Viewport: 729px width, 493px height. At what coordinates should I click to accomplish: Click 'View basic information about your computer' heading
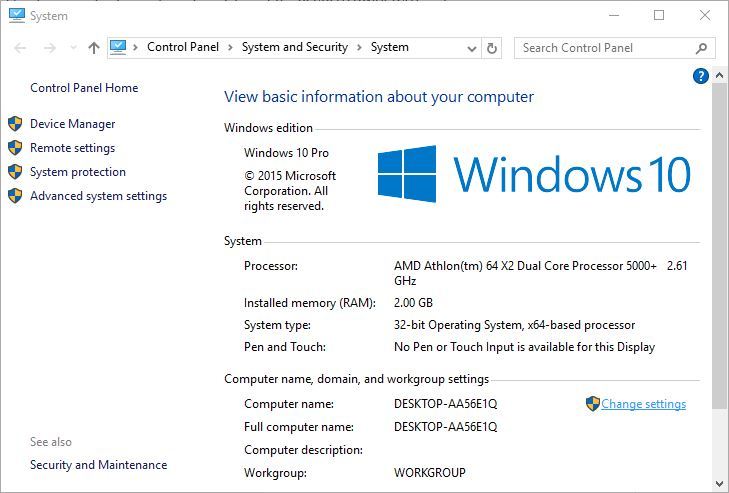pos(379,97)
